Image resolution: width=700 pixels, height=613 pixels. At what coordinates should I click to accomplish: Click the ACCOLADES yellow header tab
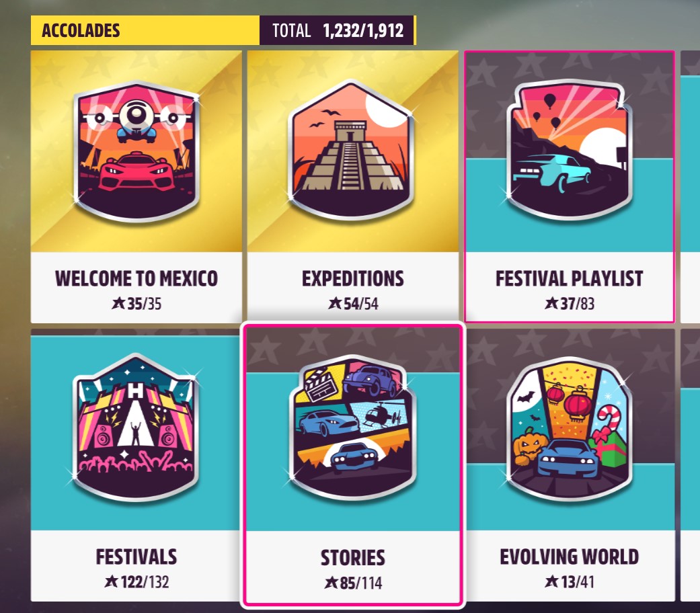[145, 30]
